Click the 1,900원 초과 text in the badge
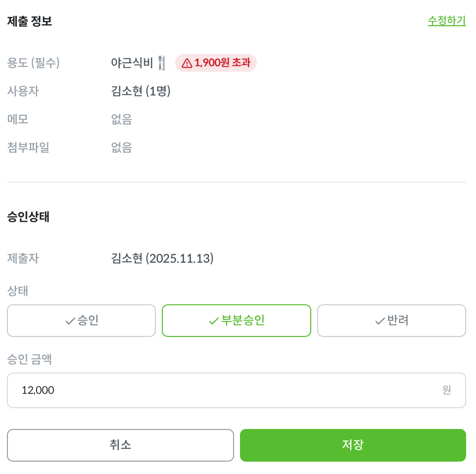The height and width of the screenshot is (474, 476). [222, 63]
